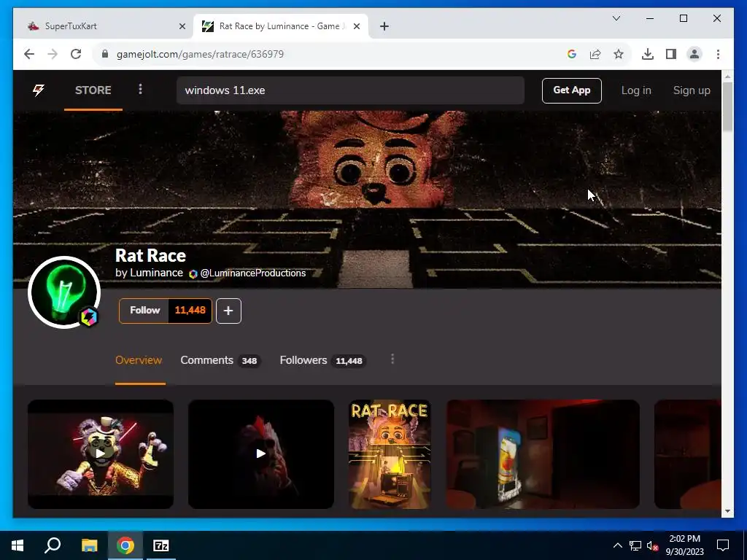Share this page using the share icon
The image size is (747, 560).
[595, 54]
